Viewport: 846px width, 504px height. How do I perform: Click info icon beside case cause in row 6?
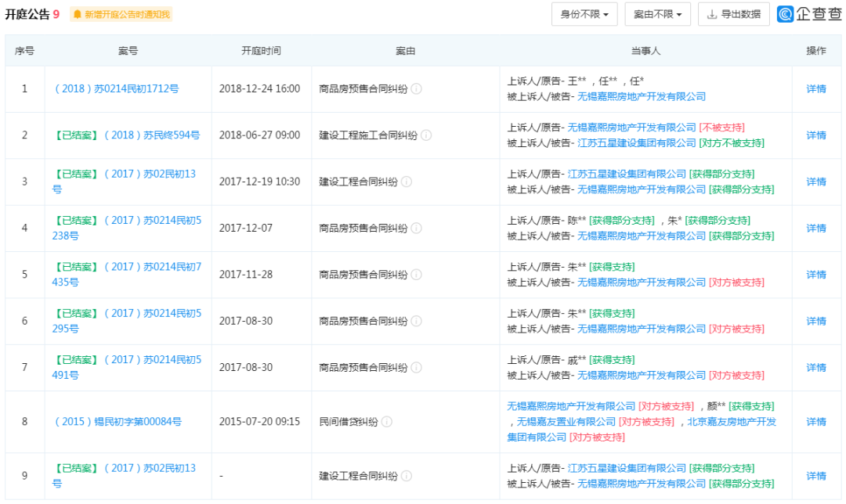click(417, 321)
